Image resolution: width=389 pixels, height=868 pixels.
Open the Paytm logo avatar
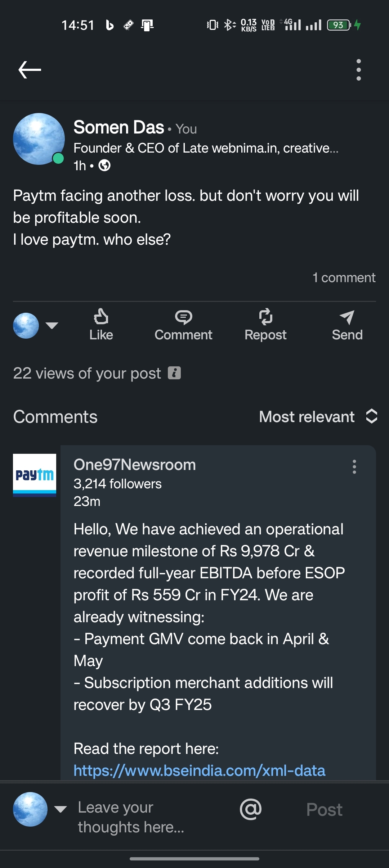(x=35, y=475)
